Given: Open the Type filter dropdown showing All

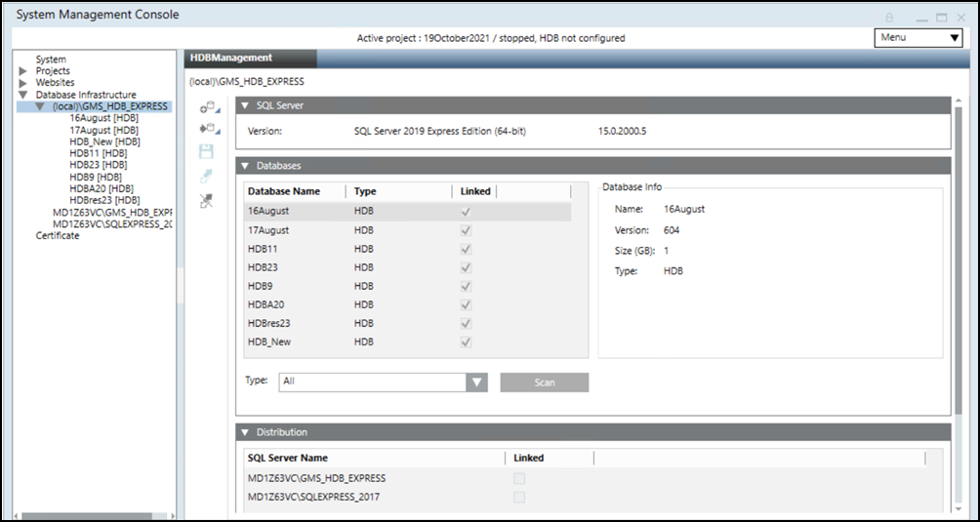Looking at the screenshot, I should point(382,382).
